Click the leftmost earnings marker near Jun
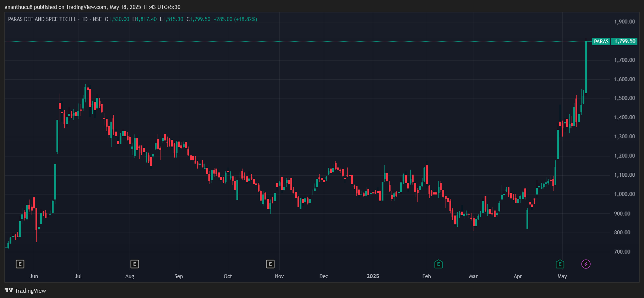This screenshot has height=298, width=644. (x=20, y=264)
